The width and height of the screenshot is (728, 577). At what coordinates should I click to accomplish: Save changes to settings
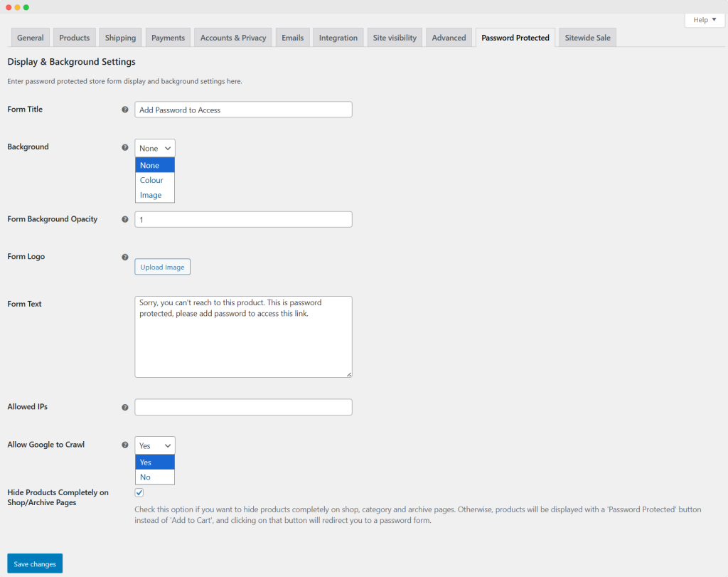click(35, 563)
